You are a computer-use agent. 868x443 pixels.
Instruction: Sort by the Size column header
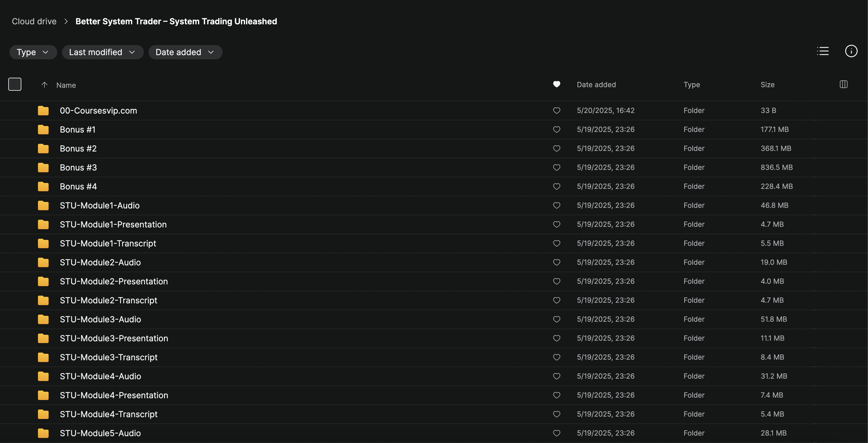point(767,85)
